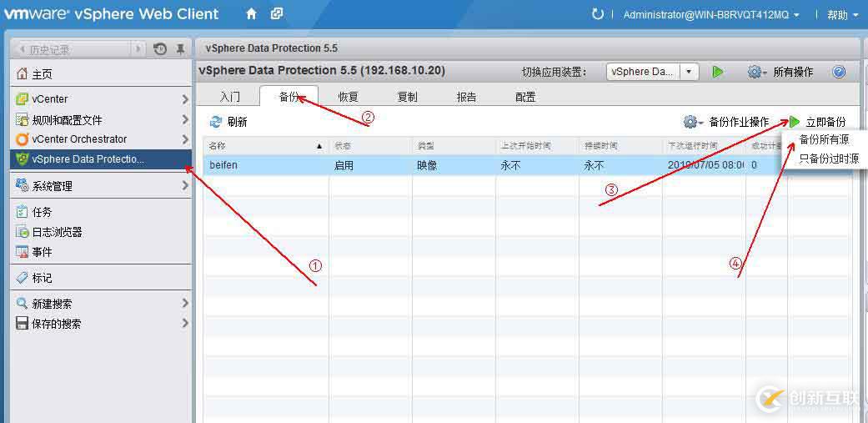Choose 只备份过时源 from the menu

coord(829,159)
